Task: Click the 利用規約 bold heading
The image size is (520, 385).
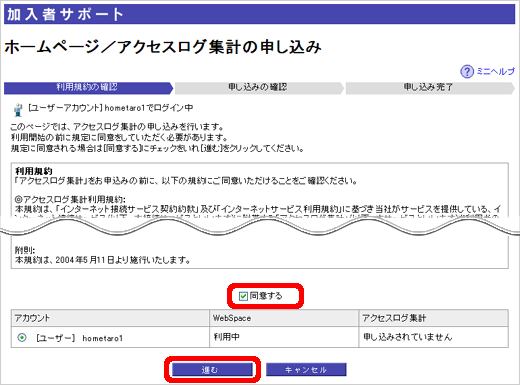Action: [34, 171]
